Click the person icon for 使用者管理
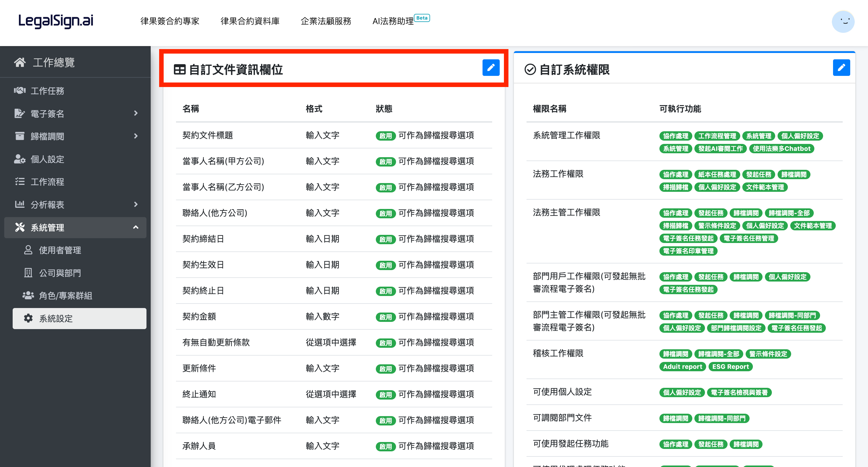Image resolution: width=868 pixels, height=467 pixels. [x=28, y=250]
